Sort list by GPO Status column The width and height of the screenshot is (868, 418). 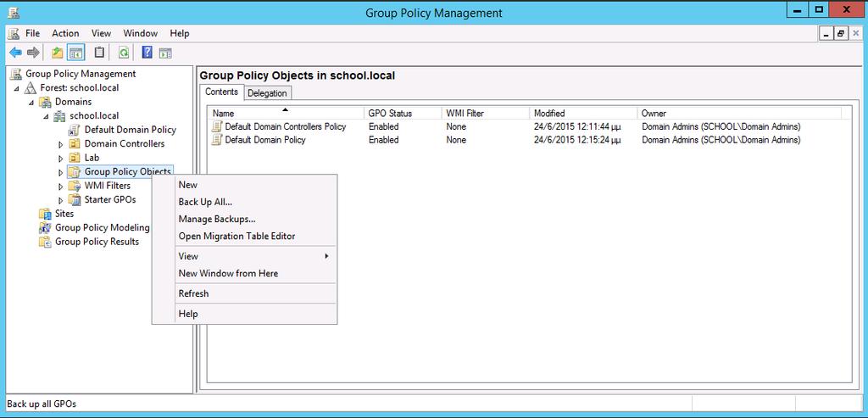(x=403, y=113)
